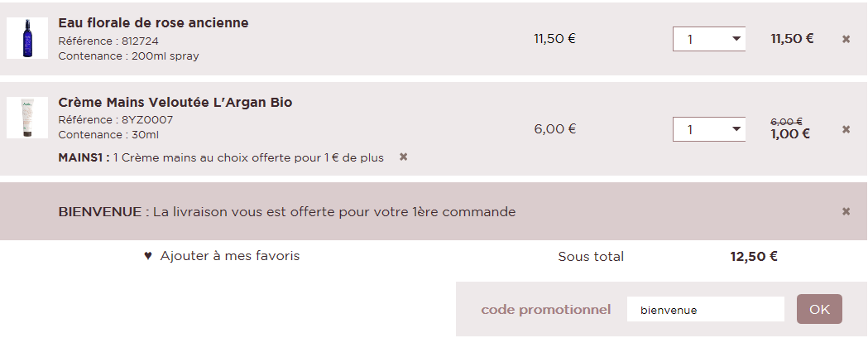868x338 pixels.
Task: Dismiss the BIENVENUE free delivery offer
Action: pos(846,211)
